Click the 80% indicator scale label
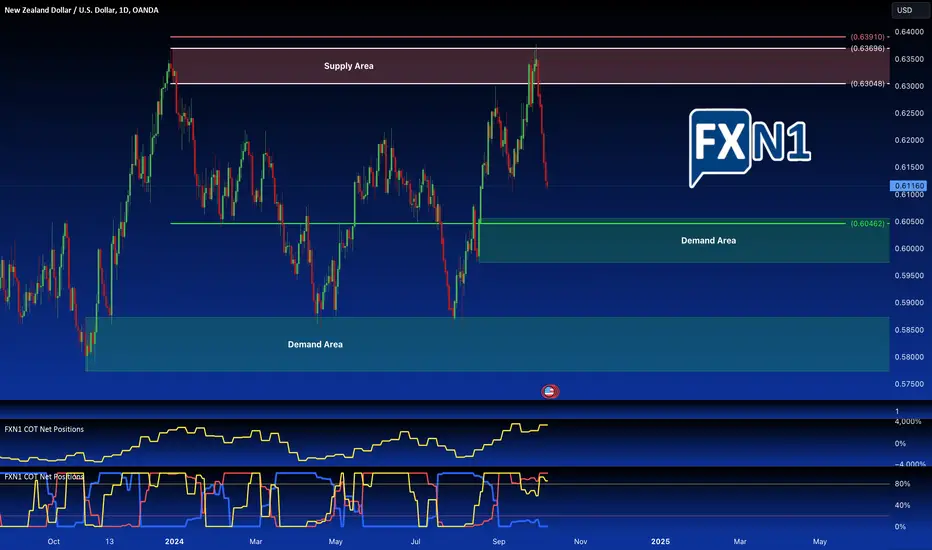932x550 pixels. click(902, 484)
